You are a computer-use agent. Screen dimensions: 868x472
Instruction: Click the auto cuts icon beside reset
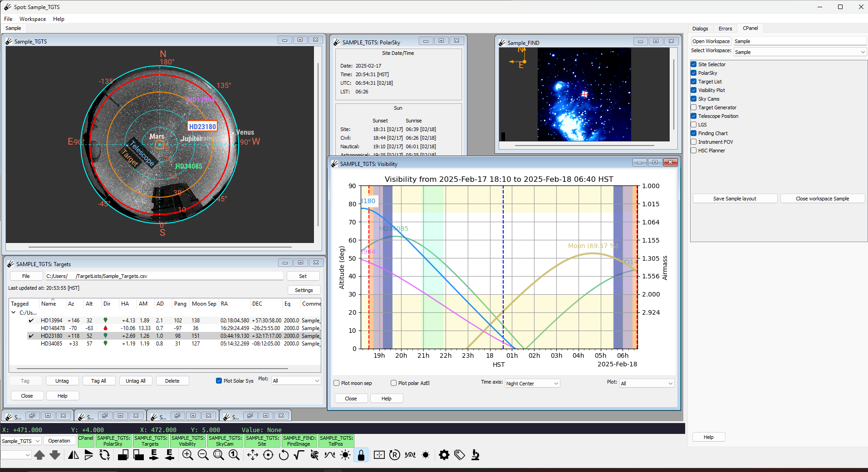pyautogui.click(x=410, y=455)
